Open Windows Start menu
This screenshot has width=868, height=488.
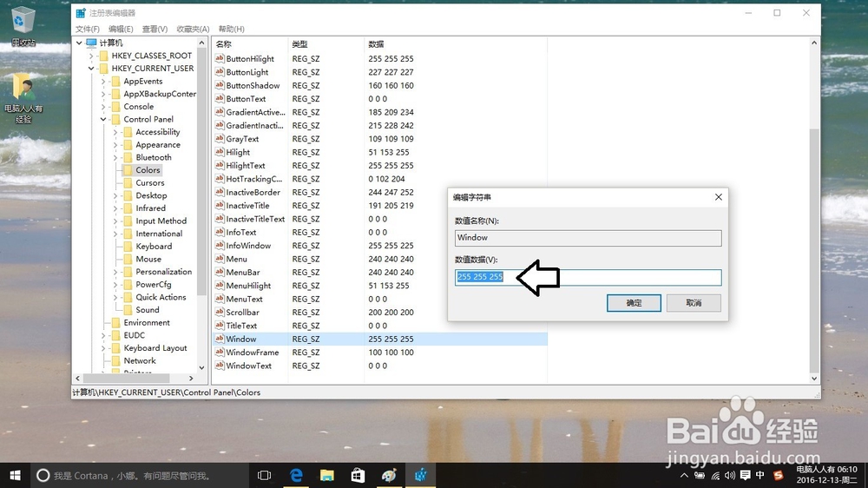(x=15, y=475)
